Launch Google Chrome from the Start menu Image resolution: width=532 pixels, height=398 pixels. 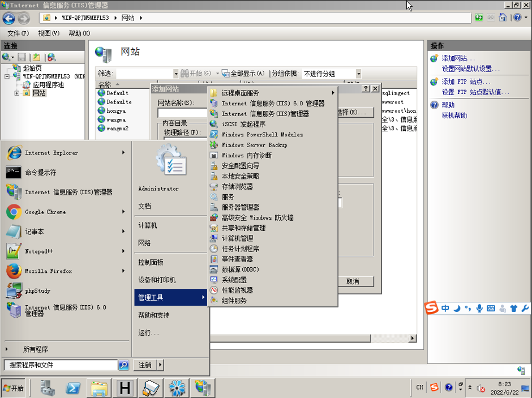(x=66, y=212)
